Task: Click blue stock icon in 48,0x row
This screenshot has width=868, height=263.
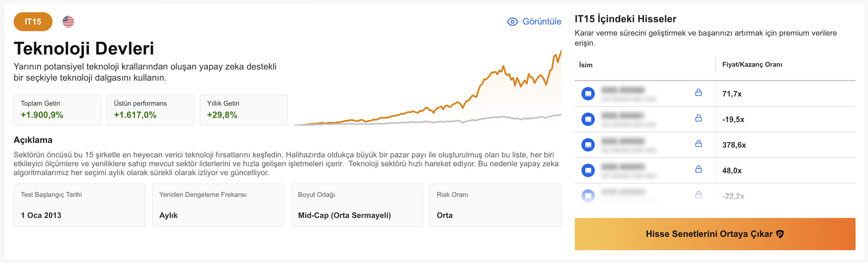Action: click(588, 171)
